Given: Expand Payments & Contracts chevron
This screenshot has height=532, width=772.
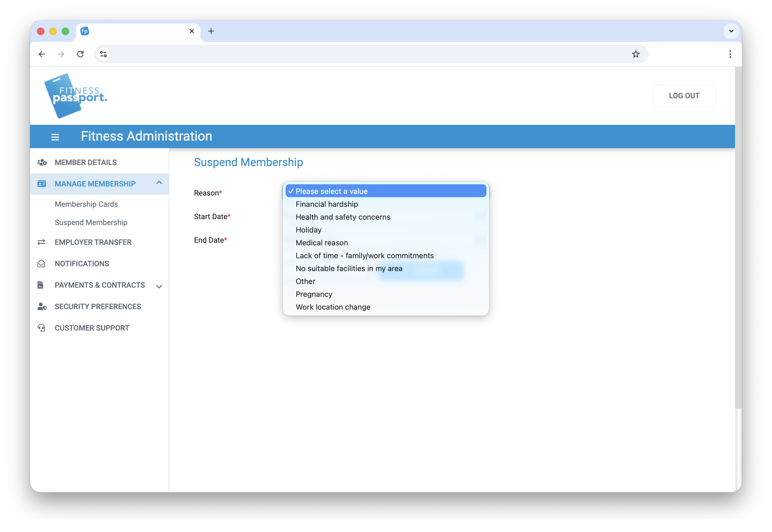Looking at the screenshot, I should tap(159, 286).
